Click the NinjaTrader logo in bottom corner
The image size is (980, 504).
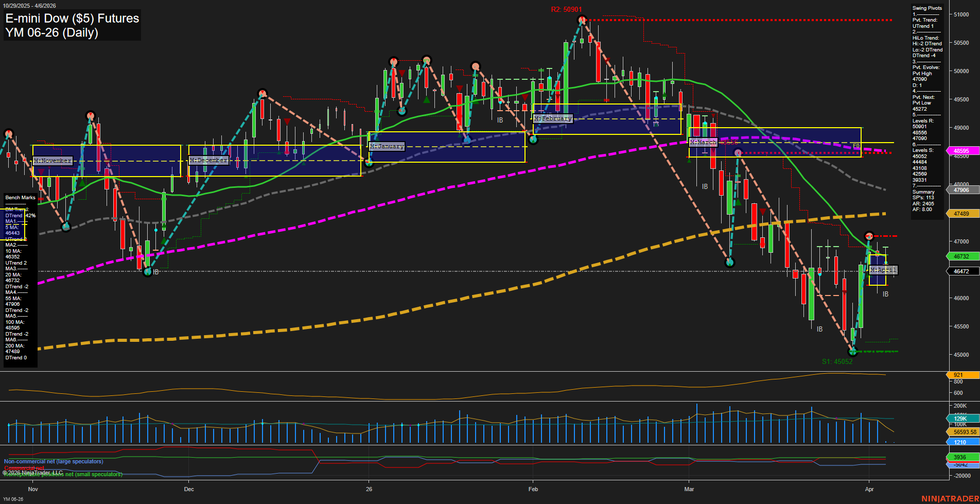(x=950, y=499)
